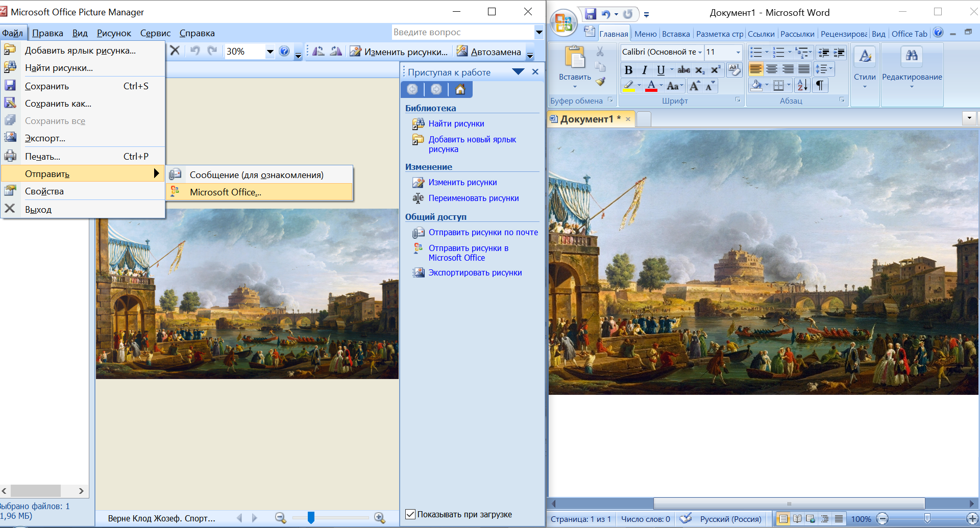Viewport: 980px width, 528px height.
Task: Click Home icon in Getting Started pane
Action: click(460, 90)
